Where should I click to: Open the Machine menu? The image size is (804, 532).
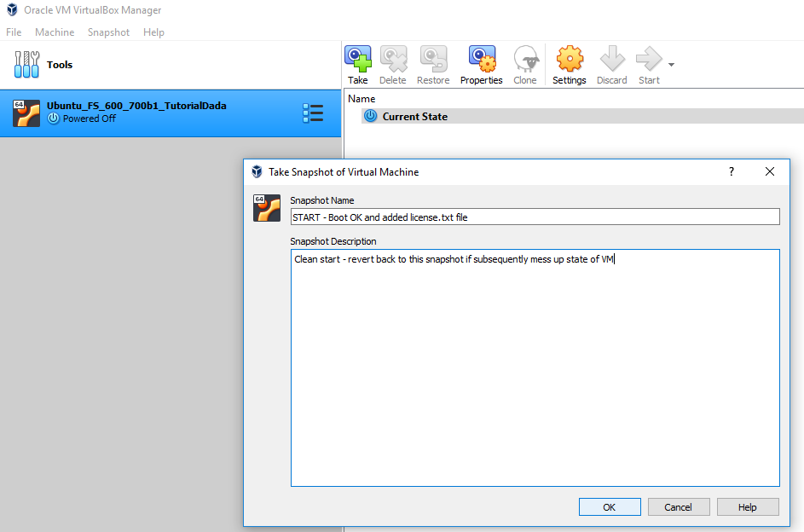pos(55,32)
